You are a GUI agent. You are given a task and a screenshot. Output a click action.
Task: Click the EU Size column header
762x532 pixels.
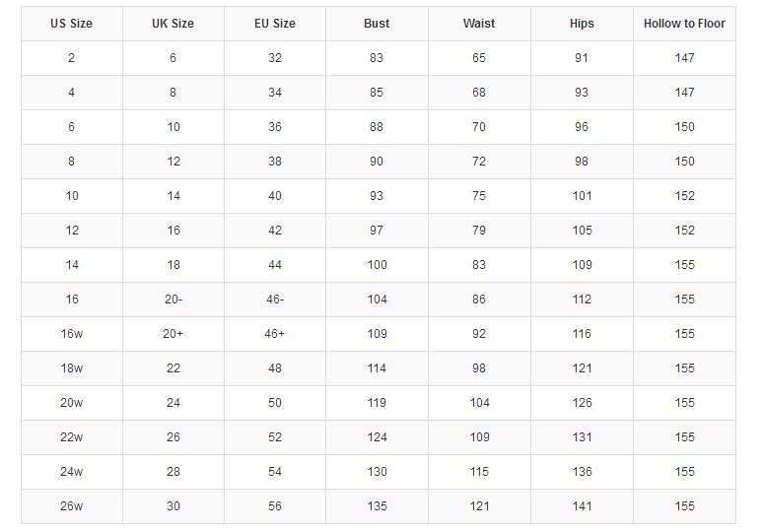275,24
